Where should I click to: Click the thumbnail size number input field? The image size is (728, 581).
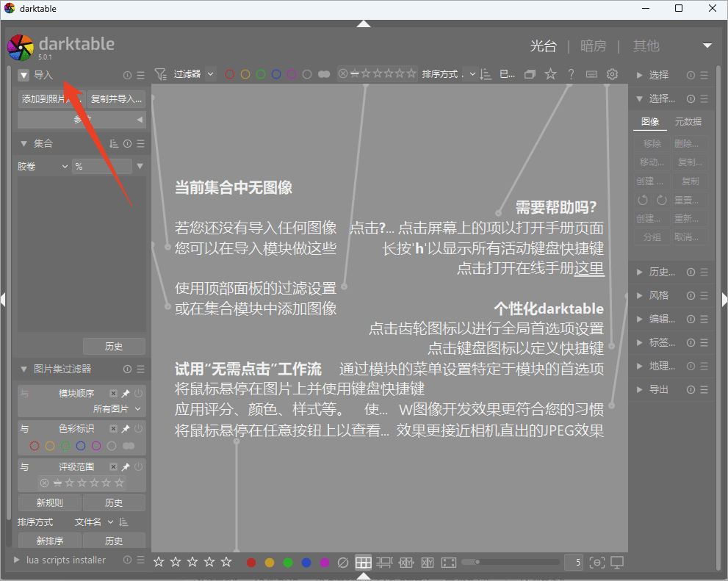pos(574,562)
